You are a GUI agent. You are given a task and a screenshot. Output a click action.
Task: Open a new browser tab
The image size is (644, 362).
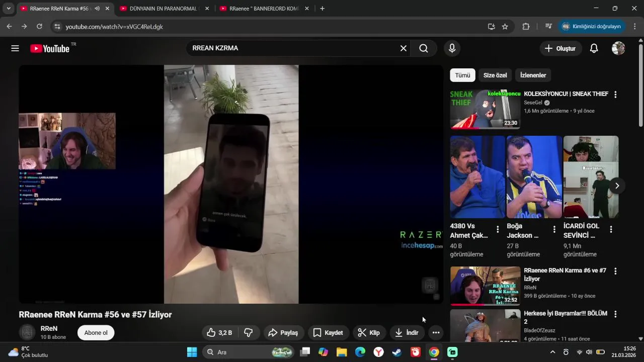(x=322, y=9)
